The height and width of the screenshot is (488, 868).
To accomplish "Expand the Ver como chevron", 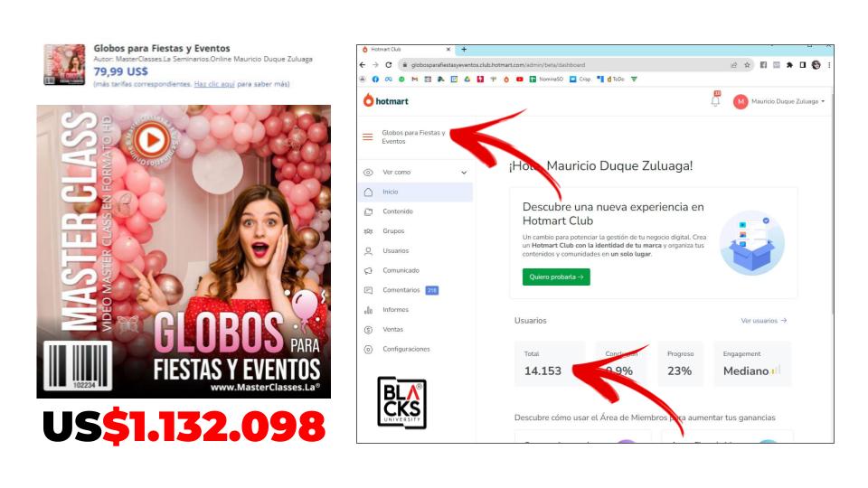I will pos(464,173).
